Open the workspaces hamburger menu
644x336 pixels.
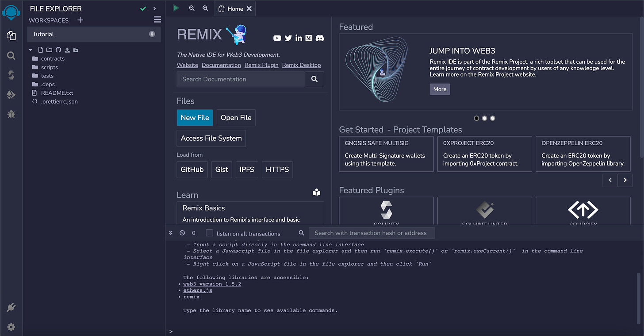[x=157, y=19]
